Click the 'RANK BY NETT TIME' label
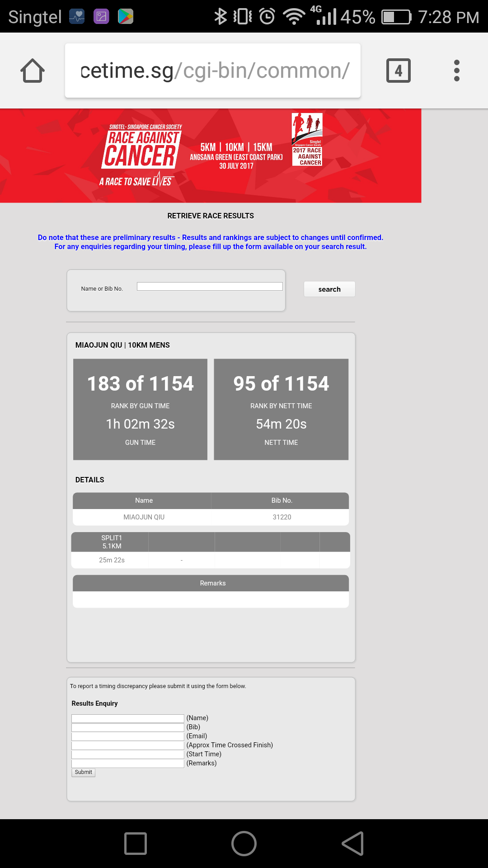Image resolution: width=488 pixels, height=868 pixels. pos(281,406)
